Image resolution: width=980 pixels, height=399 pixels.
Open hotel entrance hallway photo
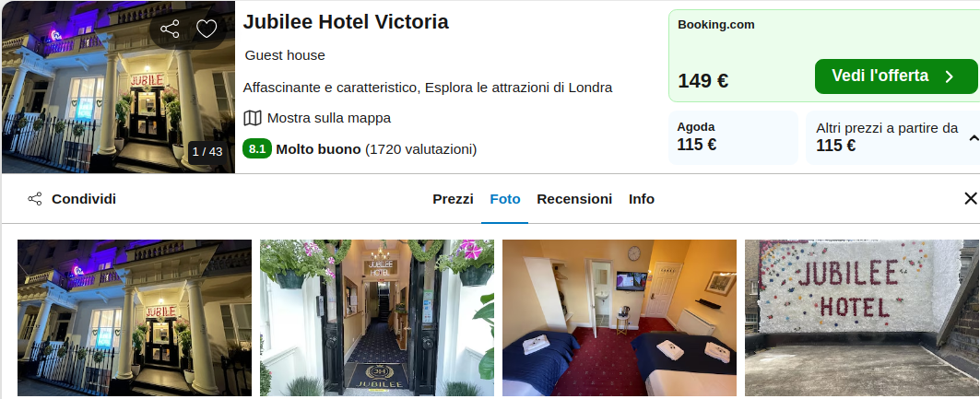click(377, 318)
